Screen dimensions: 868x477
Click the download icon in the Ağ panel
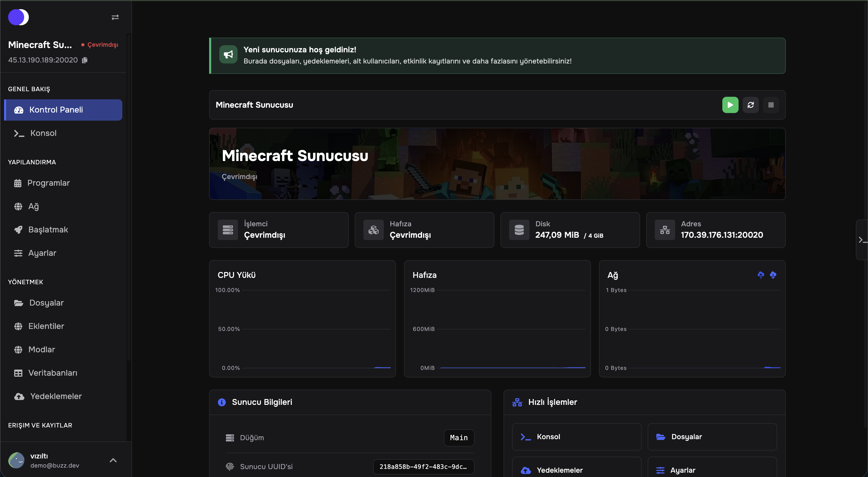tap(773, 275)
